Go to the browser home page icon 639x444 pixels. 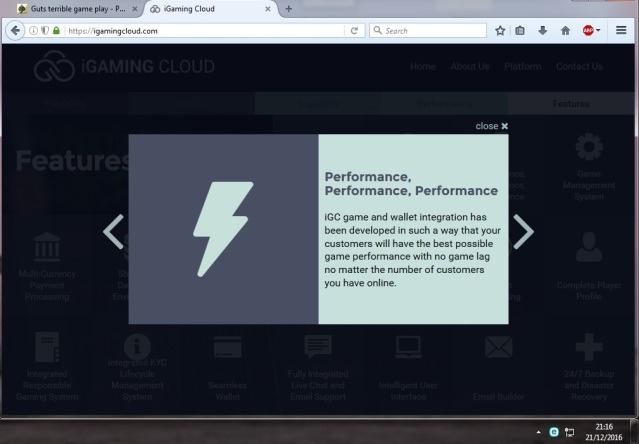[x=565, y=31]
